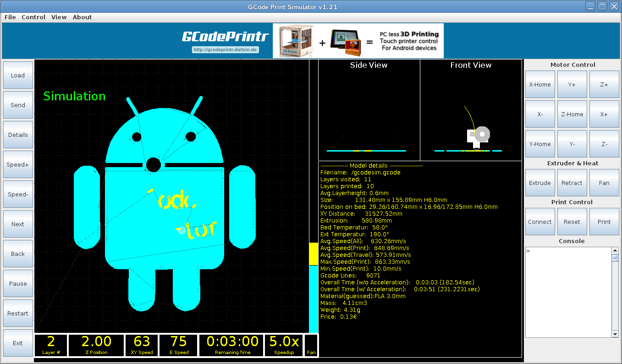Click the Send button
This screenshot has height=364, width=622.
(x=18, y=105)
